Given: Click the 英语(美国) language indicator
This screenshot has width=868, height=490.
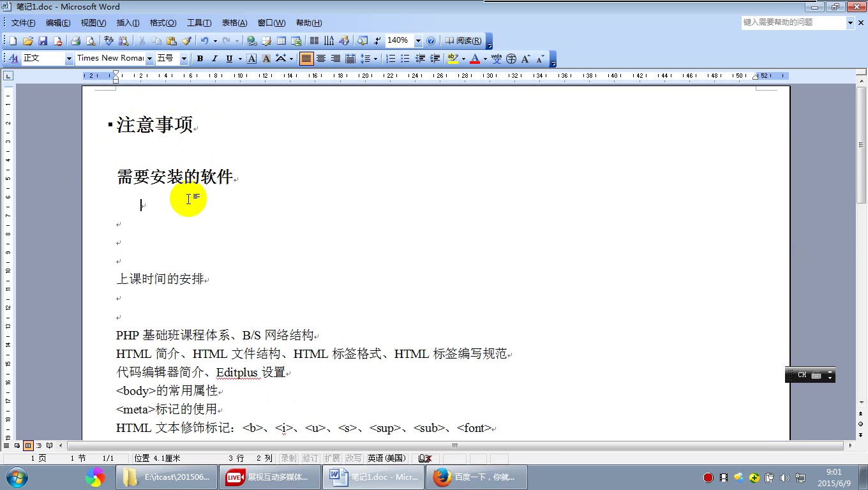Looking at the screenshot, I should tap(387, 458).
